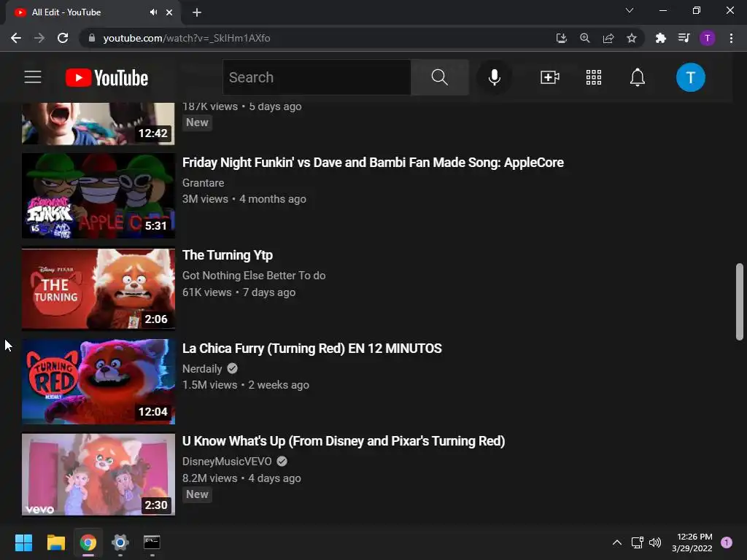Click '3M views • 4 months ago' text
This screenshot has width=747, height=560.
[x=244, y=199]
